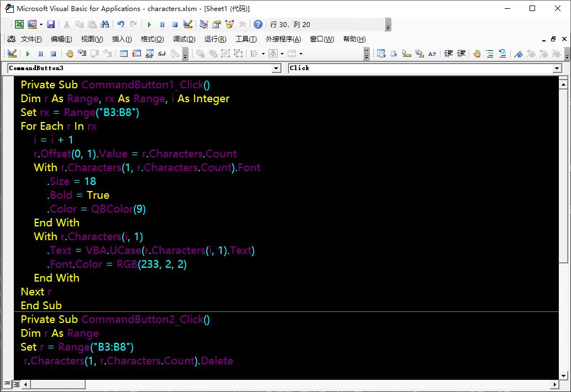This screenshot has width=571, height=392.
Task: Open the CommandButton3 object dropdown
Action: tap(276, 68)
